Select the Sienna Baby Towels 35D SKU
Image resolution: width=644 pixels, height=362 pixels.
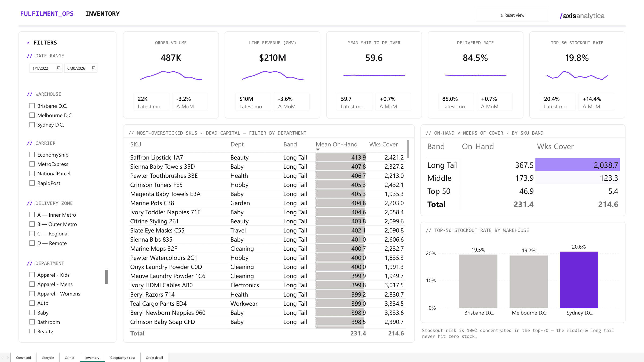(x=162, y=167)
